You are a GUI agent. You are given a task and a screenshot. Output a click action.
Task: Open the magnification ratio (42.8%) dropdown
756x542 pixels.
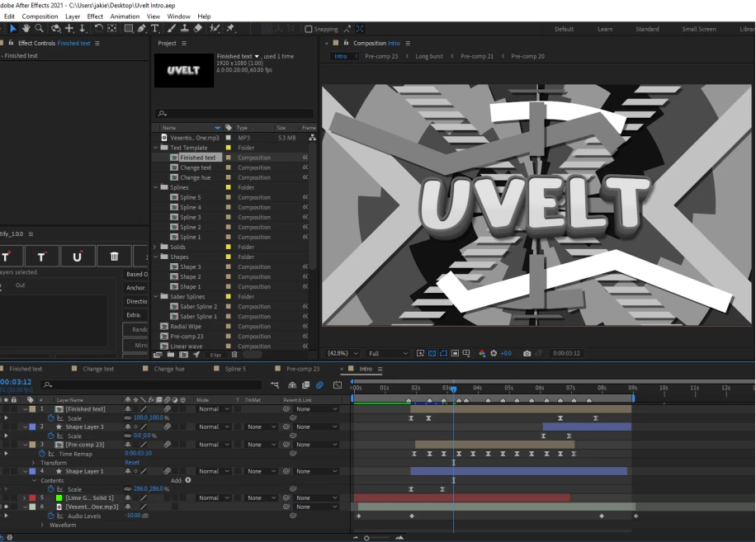coord(343,354)
